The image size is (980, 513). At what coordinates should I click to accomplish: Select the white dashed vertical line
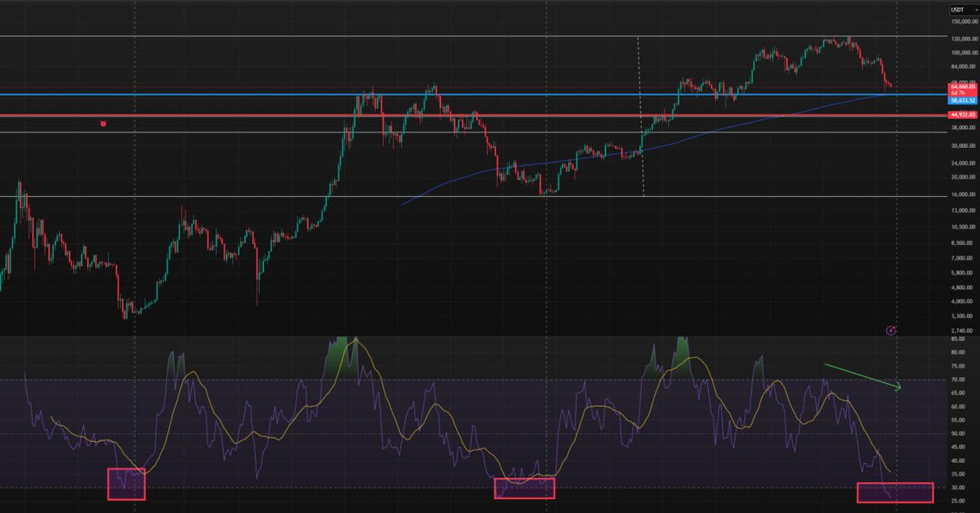(640, 116)
